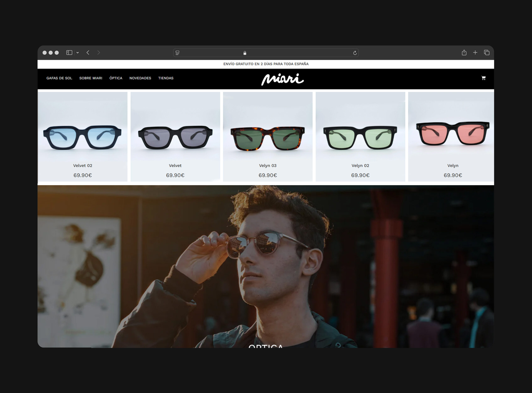Open the SOBRE MIARI menu item
This screenshot has height=393, width=532.
point(91,78)
